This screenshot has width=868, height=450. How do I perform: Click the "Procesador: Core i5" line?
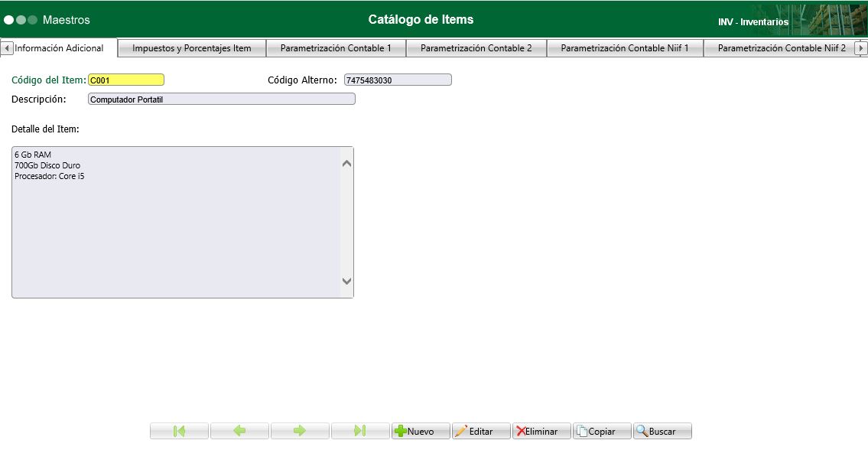(50, 176)
